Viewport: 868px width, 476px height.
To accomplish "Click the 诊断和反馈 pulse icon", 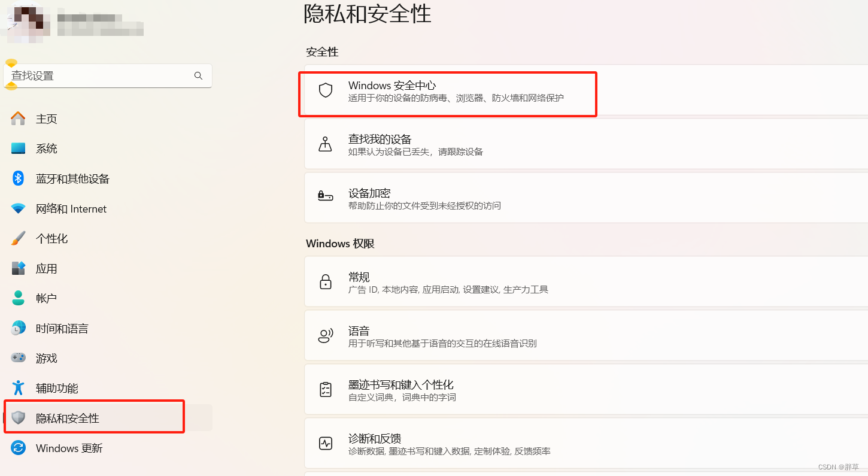I will click(325, 444).
